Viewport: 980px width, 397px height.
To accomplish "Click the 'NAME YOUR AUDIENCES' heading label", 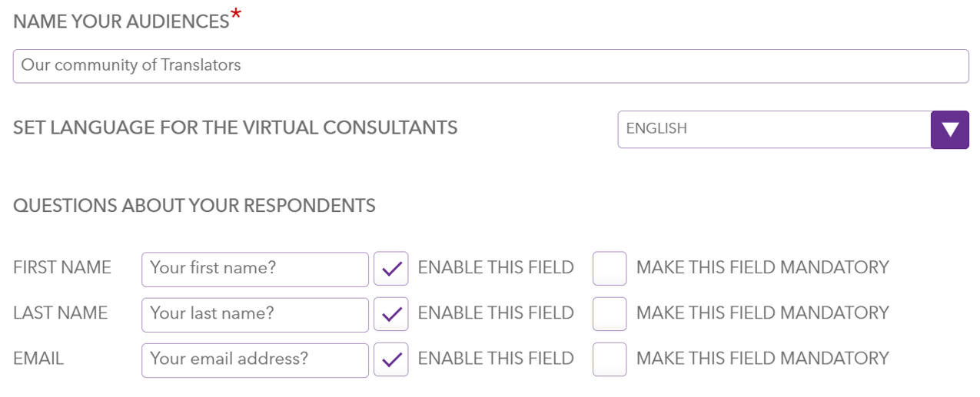I will point(121,22).
